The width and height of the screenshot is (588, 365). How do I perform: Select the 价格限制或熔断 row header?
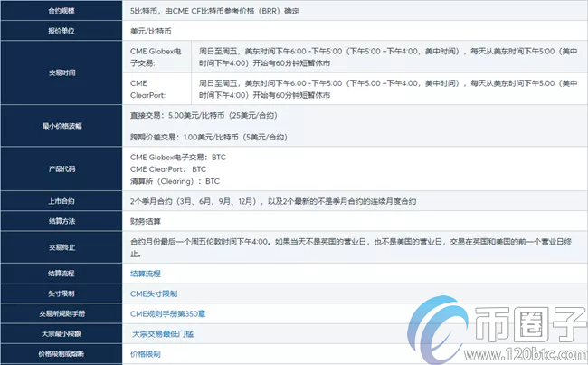pos(62,354)
